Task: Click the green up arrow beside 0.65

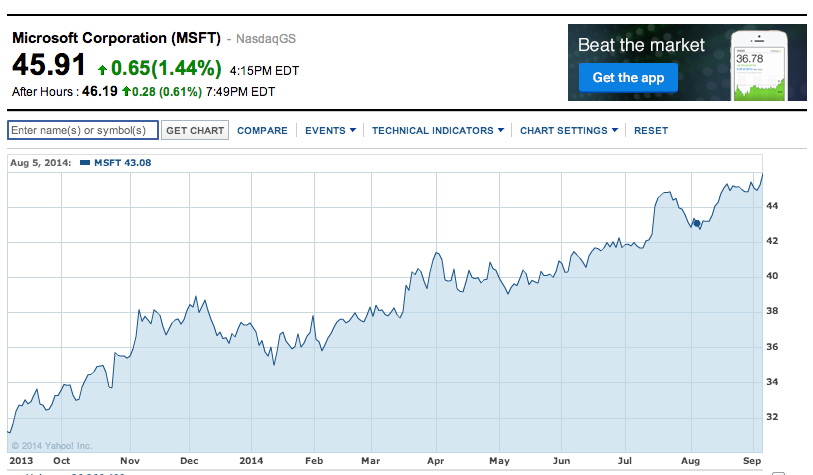Action: pyautogui.click(x=102, y=70)
